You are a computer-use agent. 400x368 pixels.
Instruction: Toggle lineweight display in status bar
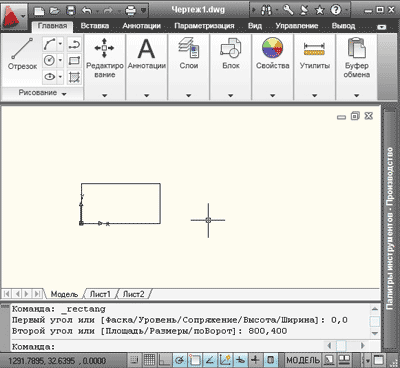[255, 360]
